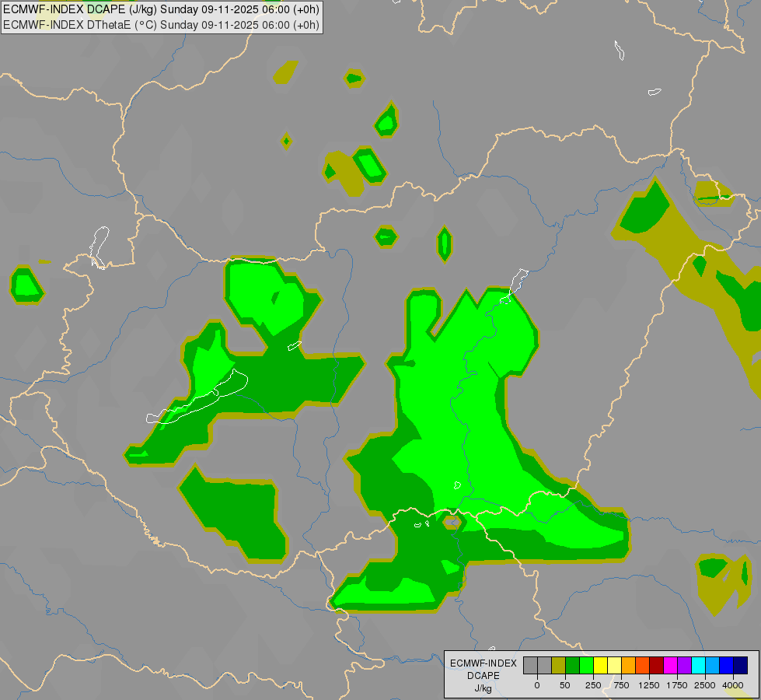761x700 pixels.
Task: Click the legend's ECMWF-INDEX label
Action: coord(483,663)
